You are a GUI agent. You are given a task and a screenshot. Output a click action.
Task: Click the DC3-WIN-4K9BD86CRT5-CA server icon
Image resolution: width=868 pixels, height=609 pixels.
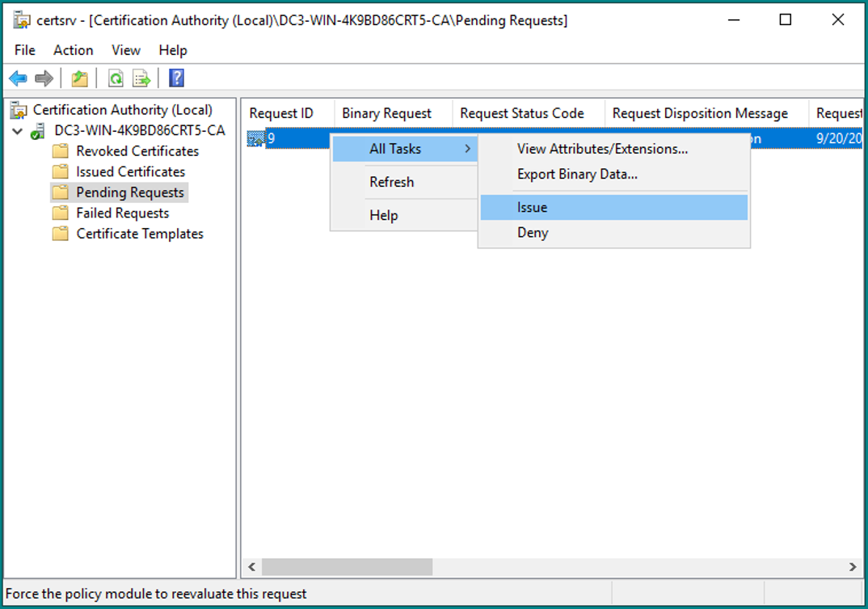38,131
